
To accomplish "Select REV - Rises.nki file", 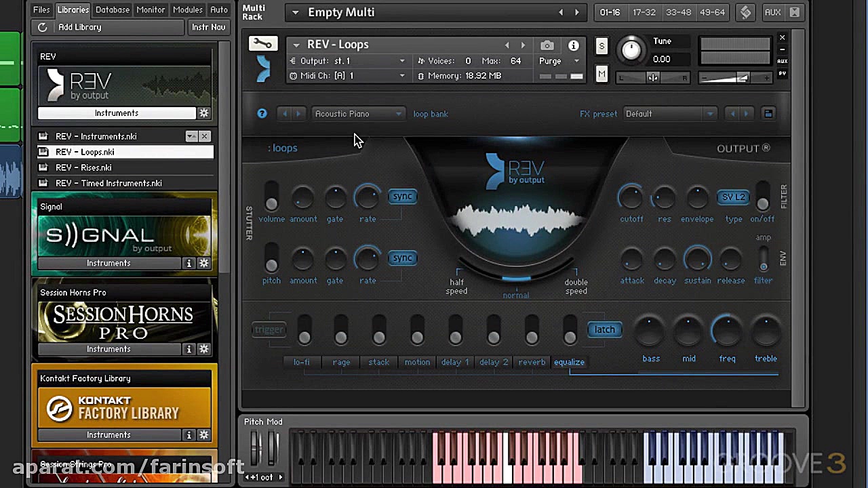I will coord(83,167).
